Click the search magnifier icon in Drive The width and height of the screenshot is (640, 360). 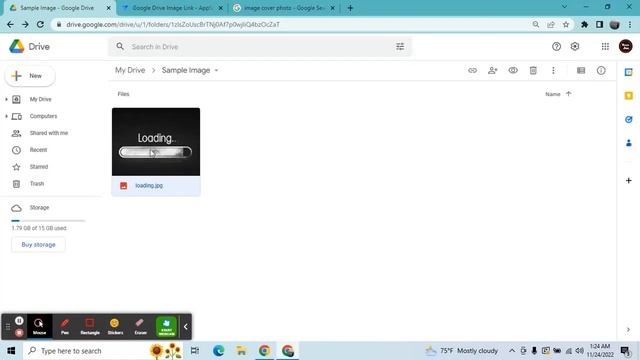[120, 46]
